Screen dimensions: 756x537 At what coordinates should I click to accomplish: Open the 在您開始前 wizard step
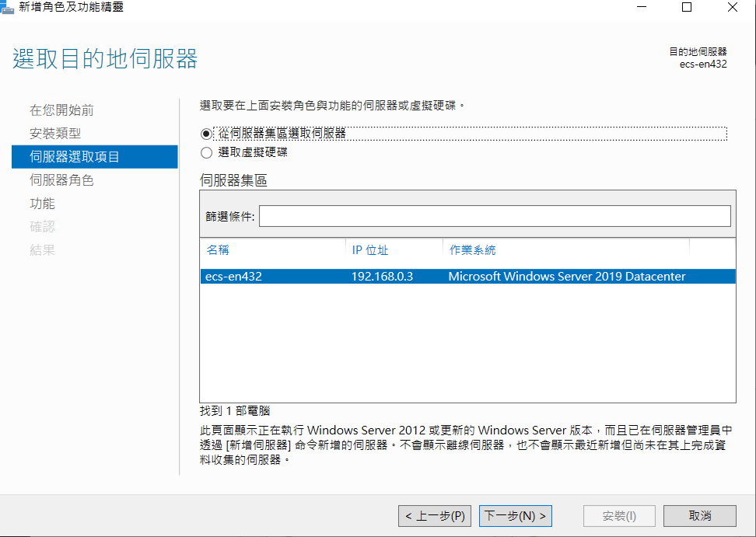pos(61,110)
